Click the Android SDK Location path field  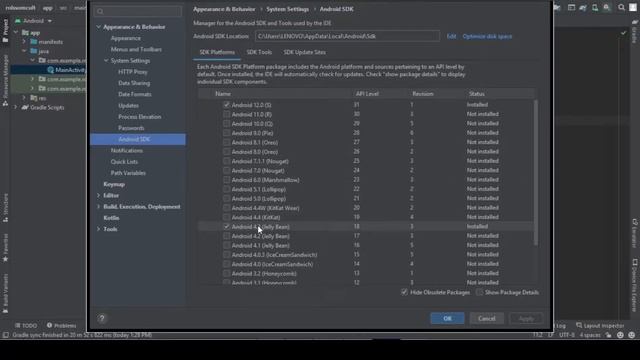[347, 36]
